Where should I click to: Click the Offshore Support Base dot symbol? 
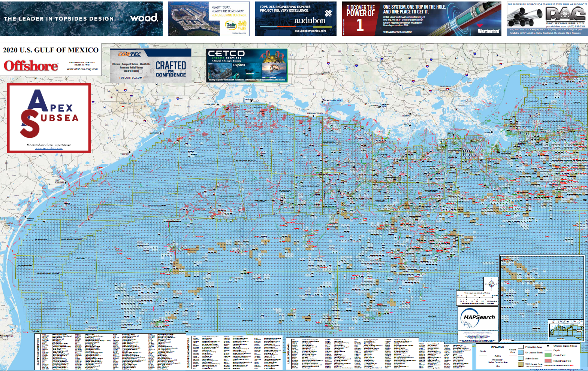coord(548,346)
